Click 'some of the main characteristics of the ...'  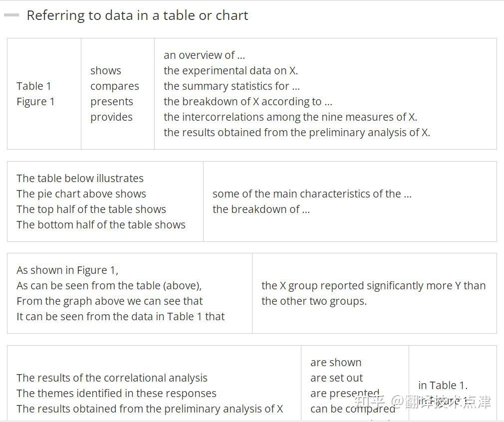coord(312,194)
